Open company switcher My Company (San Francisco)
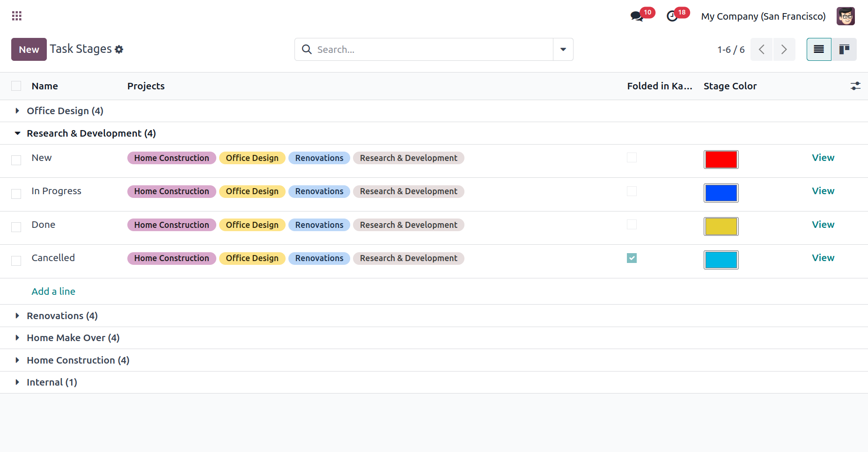The image size is (868, 452). [763, 16]
